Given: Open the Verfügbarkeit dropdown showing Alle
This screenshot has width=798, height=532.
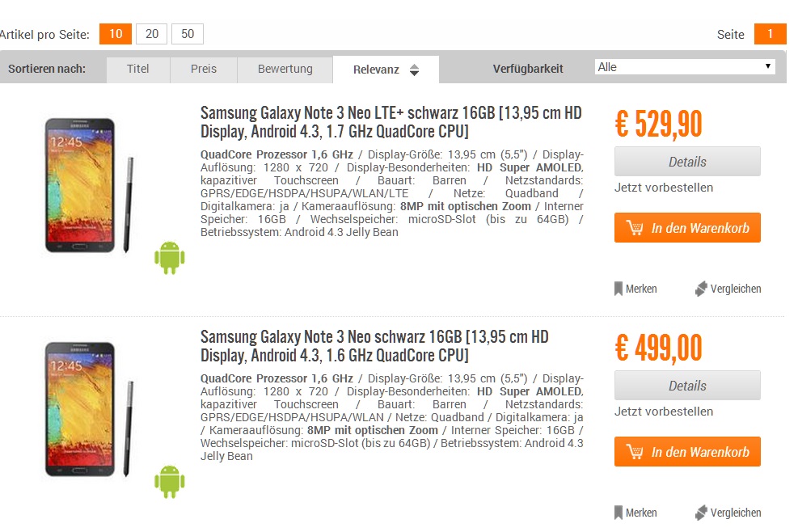Looking at the screenshot, I should coord(685,67).
